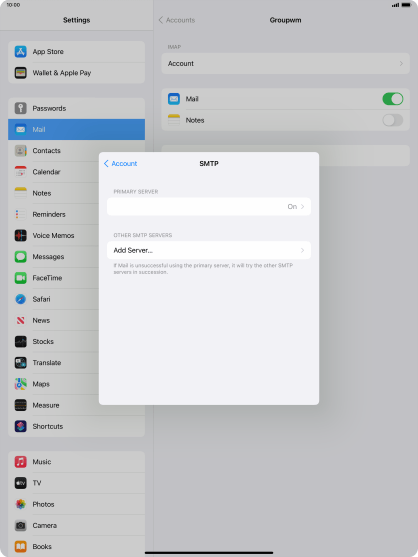
Task: Return to Accounts list
Action: coord(177,20)
